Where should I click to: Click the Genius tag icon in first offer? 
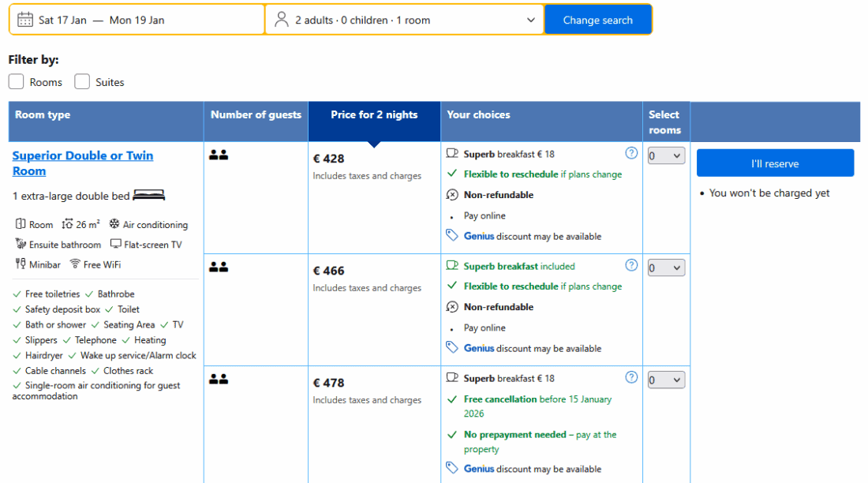(452, 235)
